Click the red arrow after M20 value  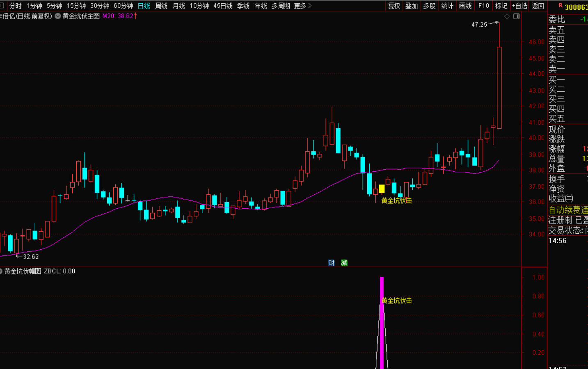tap(136, 16)
